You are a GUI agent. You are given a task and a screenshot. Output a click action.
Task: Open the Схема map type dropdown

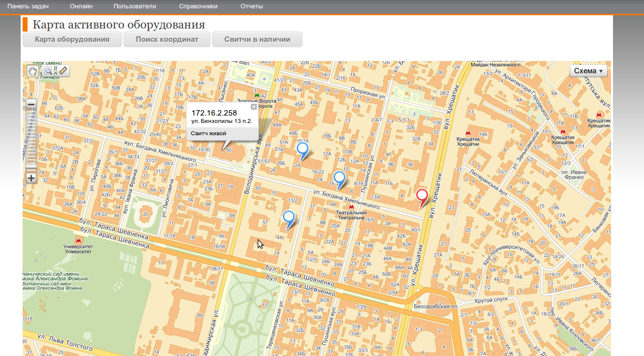(588, 71)
